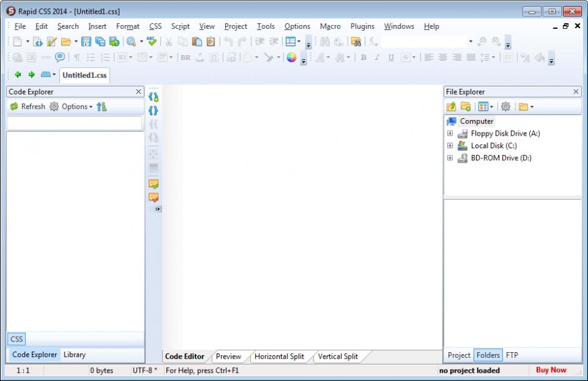Expand the Floppy Disk Drive (A:) node
The image size is (588, 381).
[450, 133]
